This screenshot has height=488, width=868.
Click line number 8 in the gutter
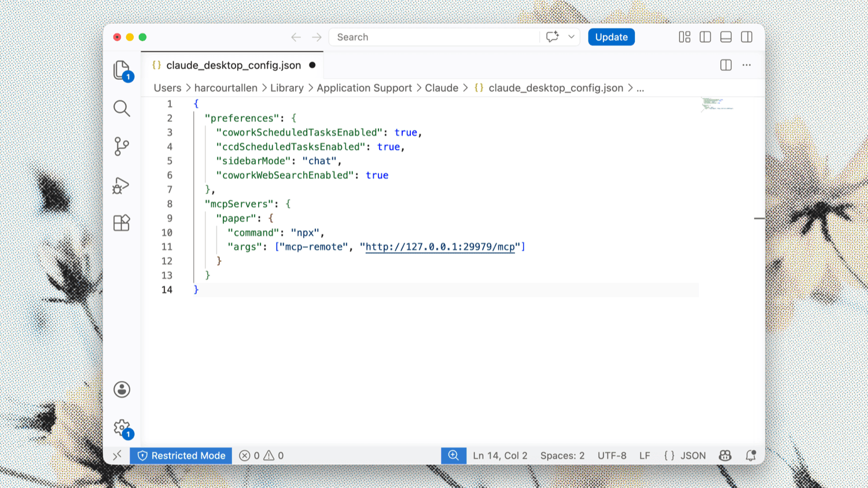click(170, 204)
